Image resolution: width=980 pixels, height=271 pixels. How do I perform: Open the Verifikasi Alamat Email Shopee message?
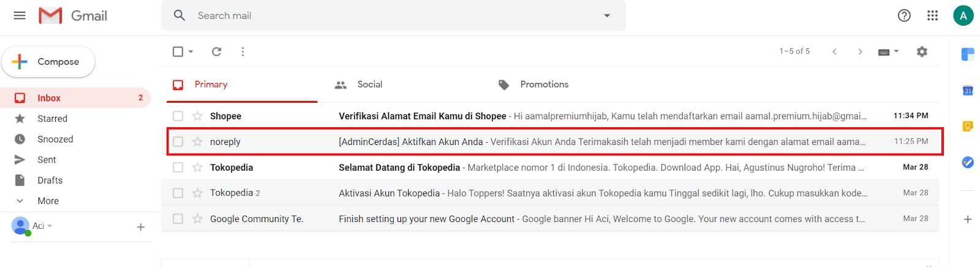[x=550, y=116]
